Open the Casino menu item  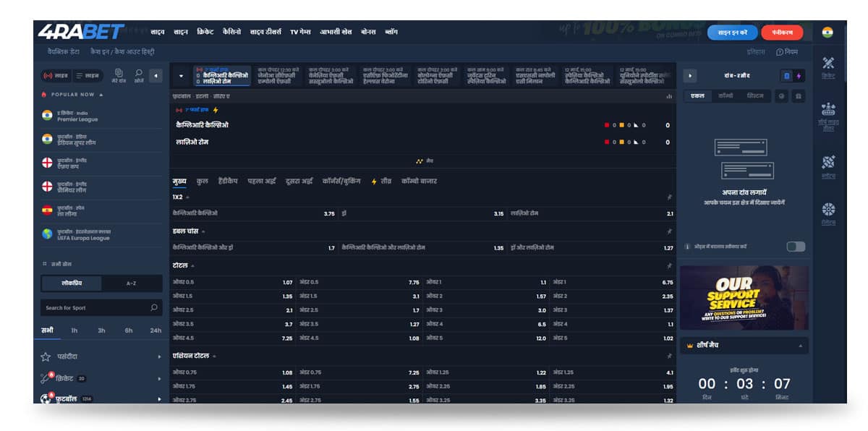click(x=232, y=33)
